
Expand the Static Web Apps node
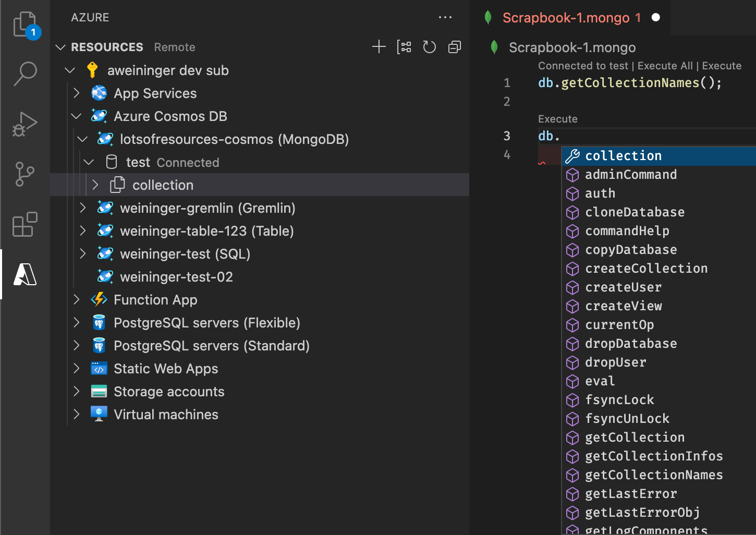(77, 368)
